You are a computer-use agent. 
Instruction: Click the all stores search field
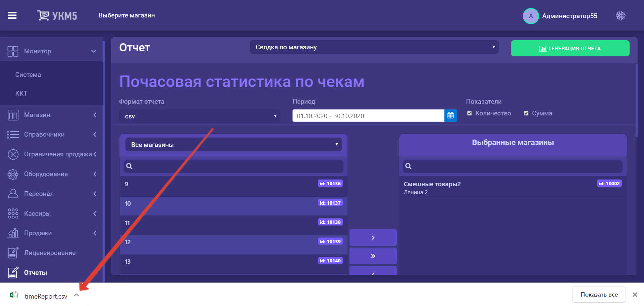pyautogui.click(x=233, y=166)
